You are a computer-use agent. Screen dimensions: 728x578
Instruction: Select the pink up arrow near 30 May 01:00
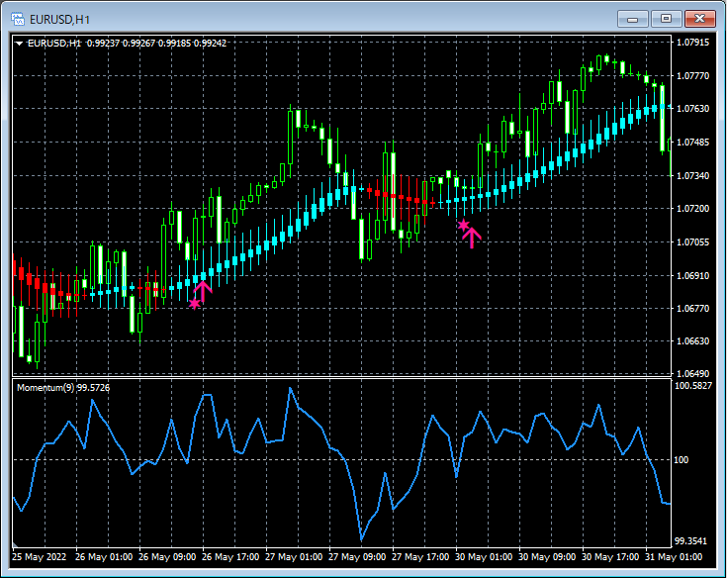472,237
